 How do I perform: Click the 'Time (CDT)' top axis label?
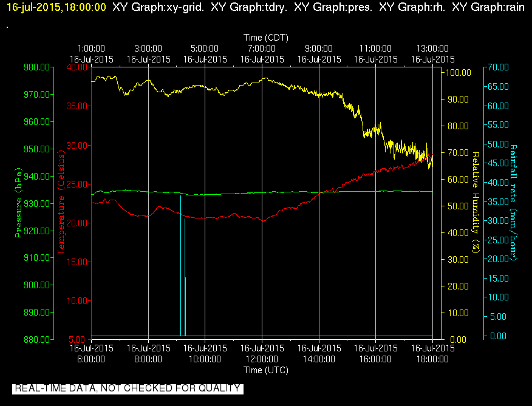(x=266, y=38)
